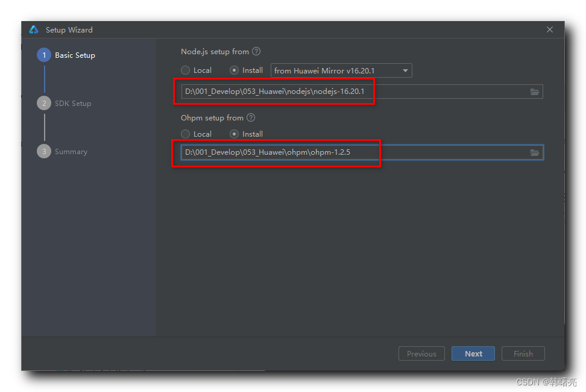Click the help icon beside Ohpm setup
Viewport: 586px width, 392px height.
(x=251, y=118)
